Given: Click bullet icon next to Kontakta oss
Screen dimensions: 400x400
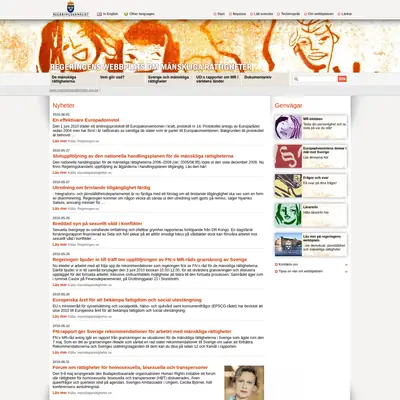Looking at the screenshot, I should pos(276,265).
